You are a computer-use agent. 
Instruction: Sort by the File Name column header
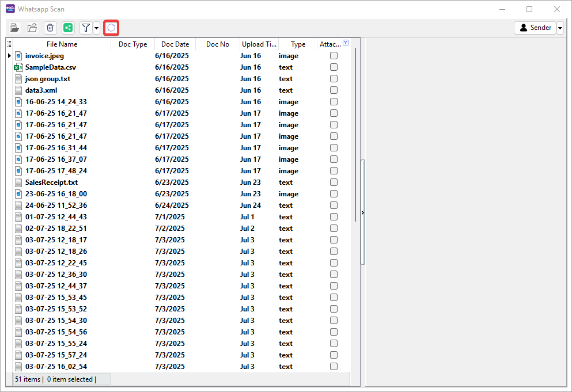pos(62,44)
